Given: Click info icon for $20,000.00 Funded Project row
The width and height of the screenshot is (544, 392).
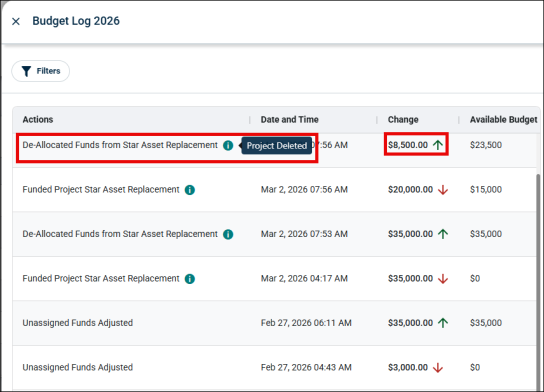Looking at the screenshot, I should coord(190,190).
